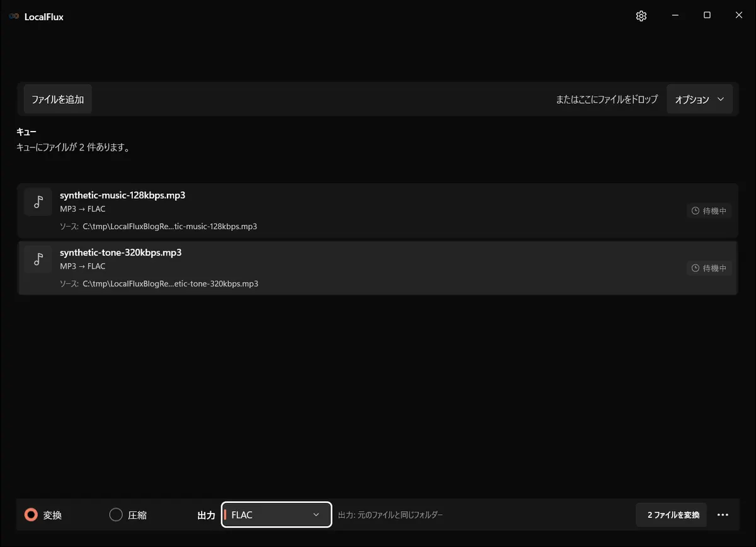Maximize the LocalFlux window
The height and width of the screenshot is (547, 756).
click(x=707, y=16)
